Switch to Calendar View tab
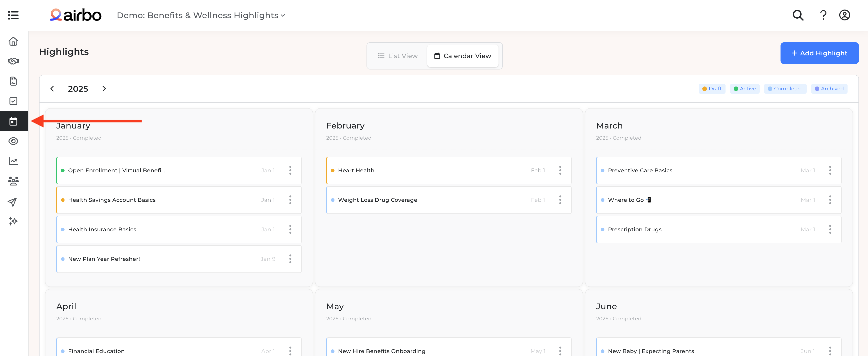 (x=463, y=56)
